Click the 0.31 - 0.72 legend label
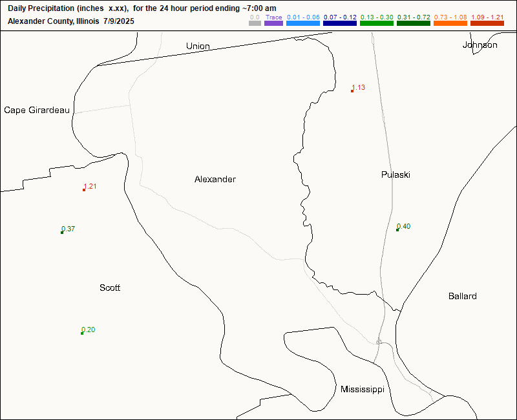 pyautogui.click(x=414, y=17)
